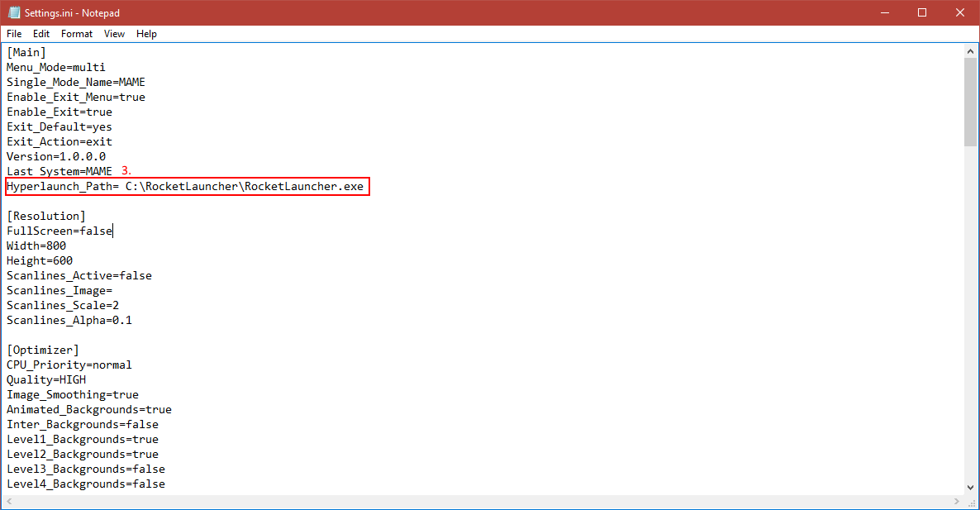Open the File menu
This screenshot has height=510, width=980.
point(14,34)
